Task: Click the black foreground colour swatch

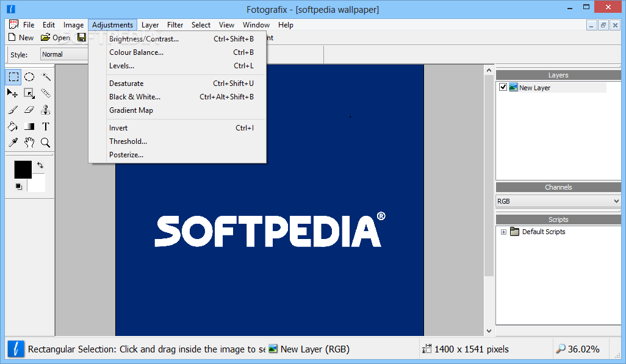Action: [x=23, y=170]
